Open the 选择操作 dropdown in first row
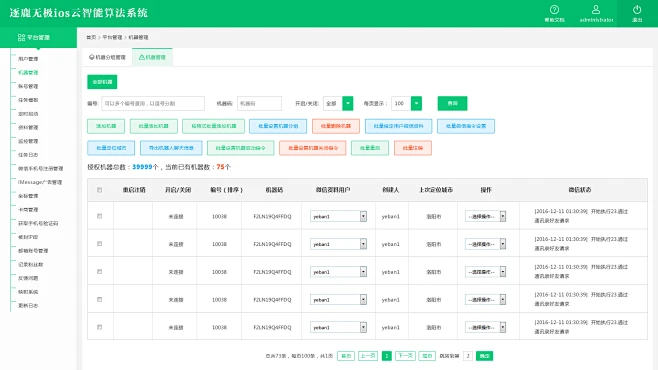The height and width of the screenshot is (370, 658). pos(486,216)
